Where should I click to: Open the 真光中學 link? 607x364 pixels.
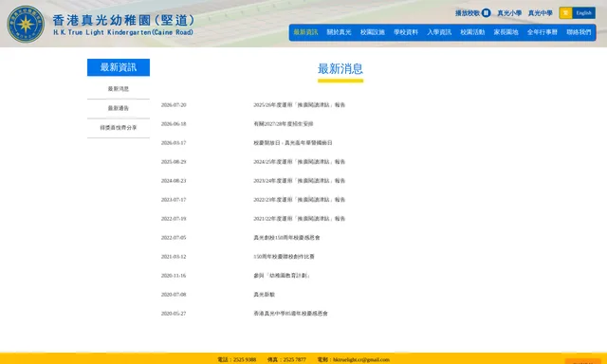point(540,13)
